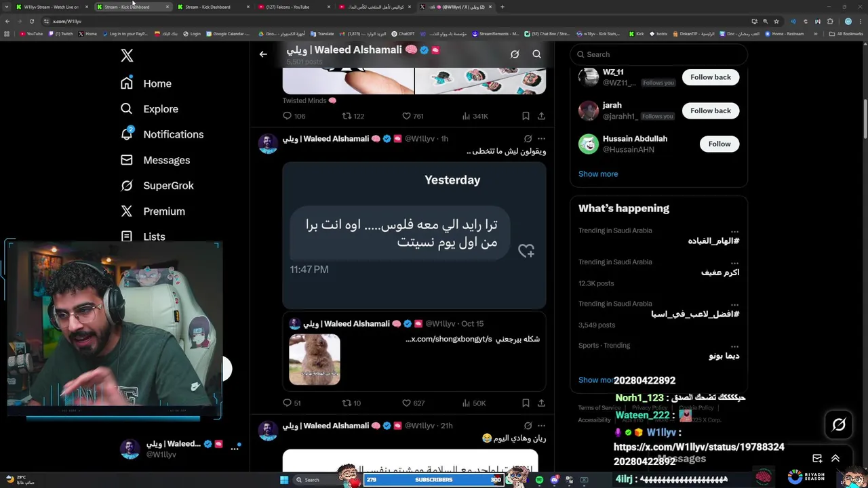Open Home in the X sidebar

[146, 83]
